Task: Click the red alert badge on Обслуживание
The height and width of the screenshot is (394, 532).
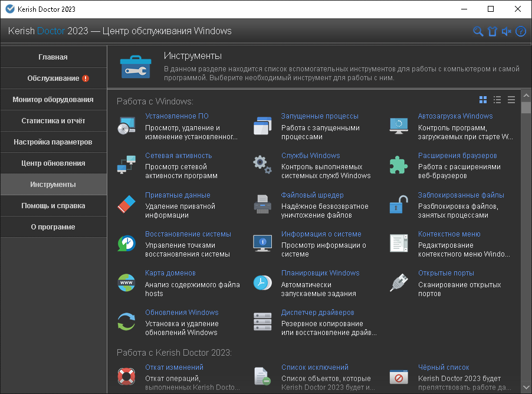Action: click(x=86, y=78)
